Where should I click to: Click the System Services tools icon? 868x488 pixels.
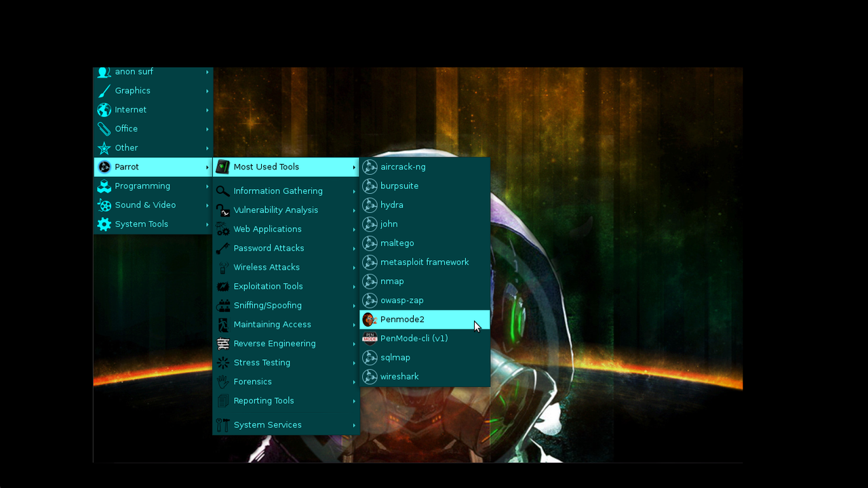click(x=222, y=425)
